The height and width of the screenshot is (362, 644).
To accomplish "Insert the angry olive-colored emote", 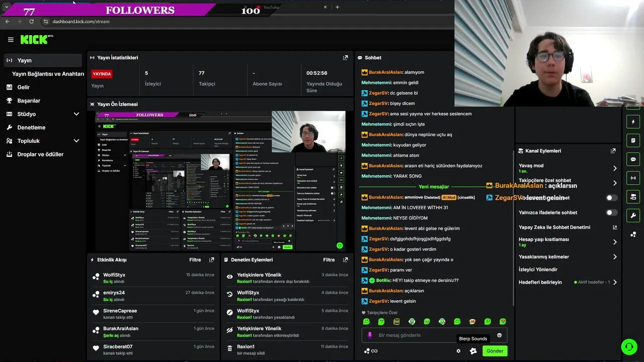I will [x=396, y=322].
